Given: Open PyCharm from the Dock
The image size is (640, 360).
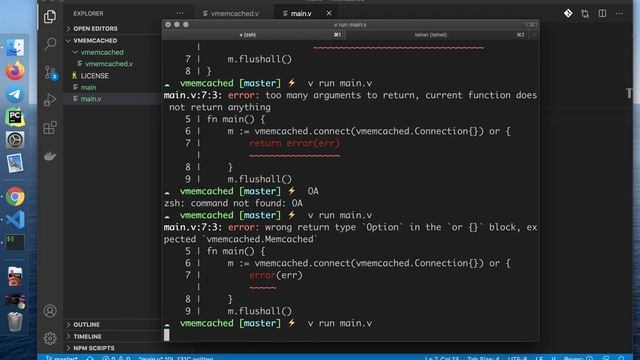Looking at the screenshot, I should coord(15,118).
